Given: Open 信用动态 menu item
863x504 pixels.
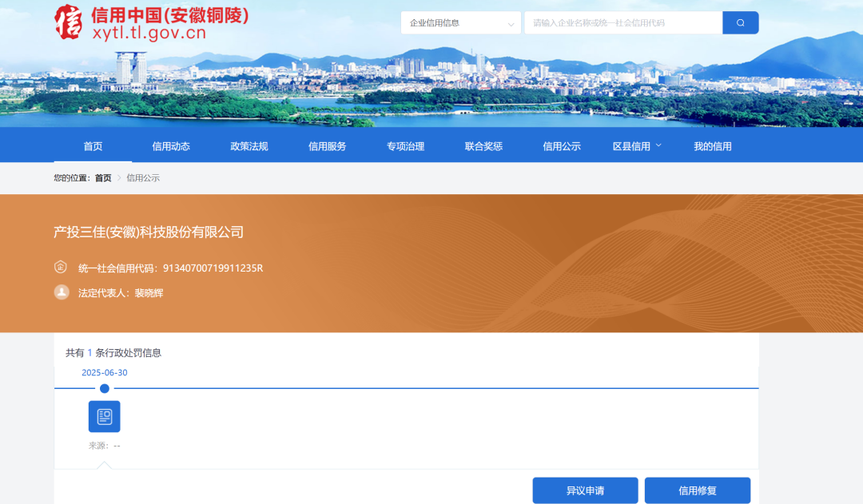Looking at the screenshot, I should click(171, 146).
